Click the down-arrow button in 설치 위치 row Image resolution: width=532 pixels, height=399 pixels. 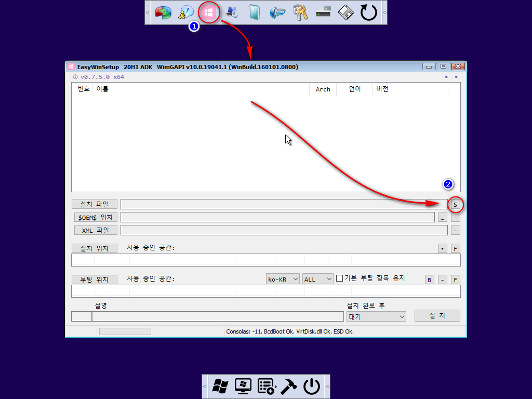(x=443, y=248)
